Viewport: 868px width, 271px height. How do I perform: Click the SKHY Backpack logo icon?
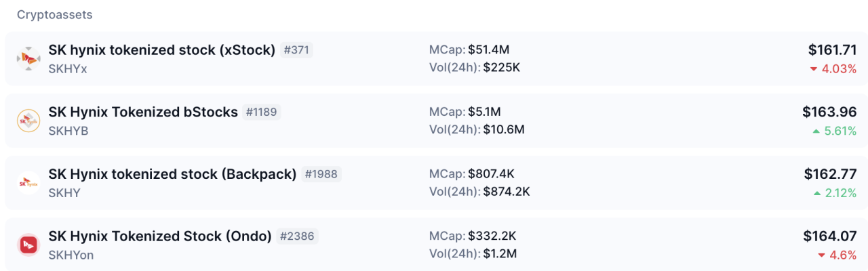(x=28, y=183)
